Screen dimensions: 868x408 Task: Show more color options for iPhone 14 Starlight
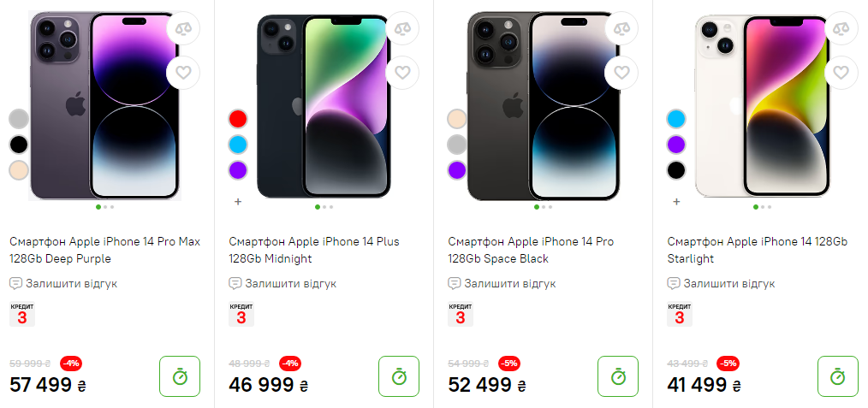click(x=676, y=202)
